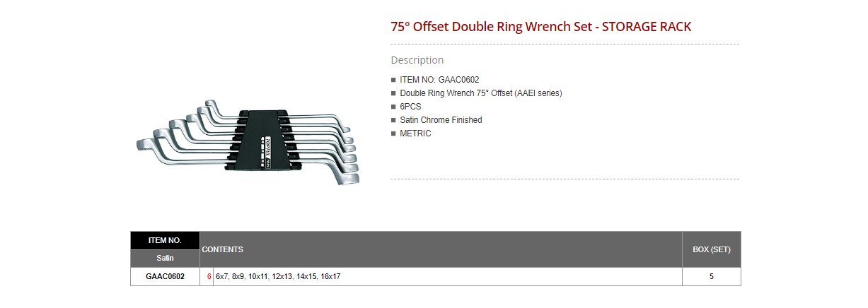Select the Satin column subheader
Viewport: 868px width, 308px height.
[165, 258]
